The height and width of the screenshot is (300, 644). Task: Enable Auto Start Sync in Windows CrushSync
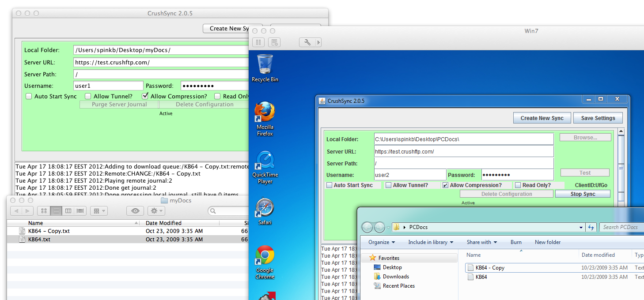pyautogui.click(x=329, y=185)
